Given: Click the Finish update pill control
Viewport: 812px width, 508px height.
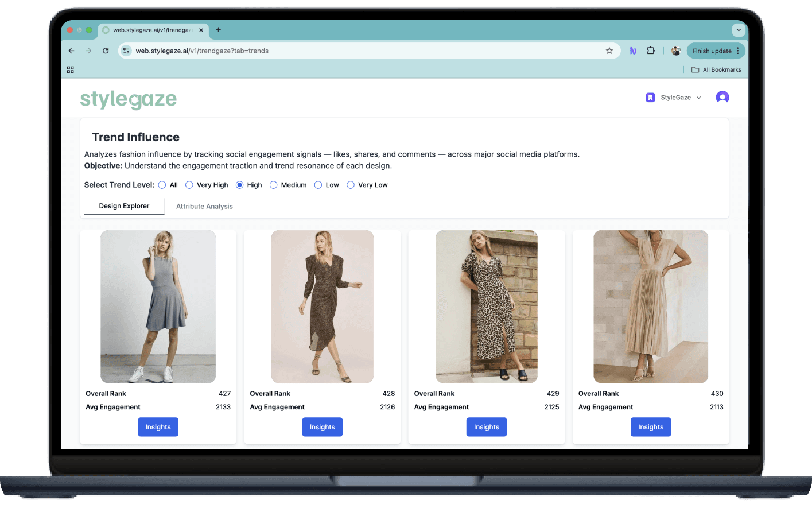Looking at the screenshot, I should click(x=712, y=51).
